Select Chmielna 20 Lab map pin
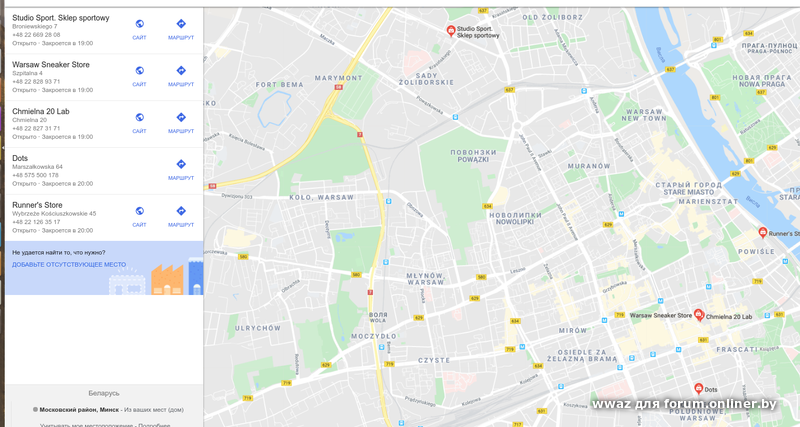 (x=699, y=315)
